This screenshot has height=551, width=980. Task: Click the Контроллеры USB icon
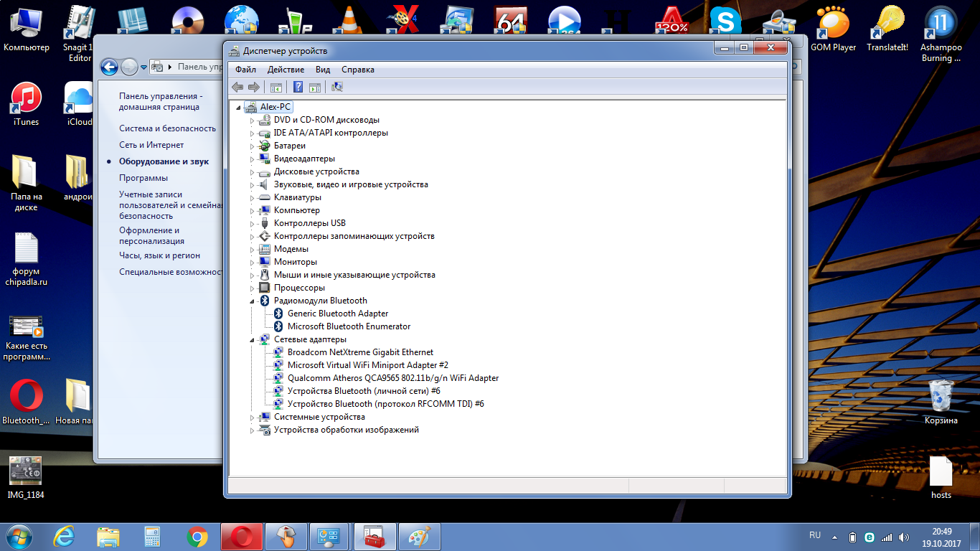(x=264, y=223)
